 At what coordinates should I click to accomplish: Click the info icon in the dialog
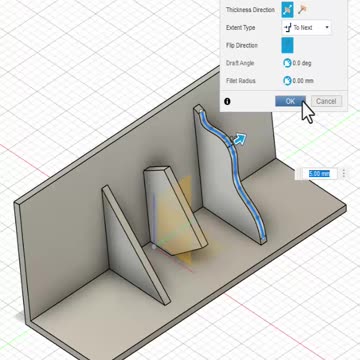(227, 101)
